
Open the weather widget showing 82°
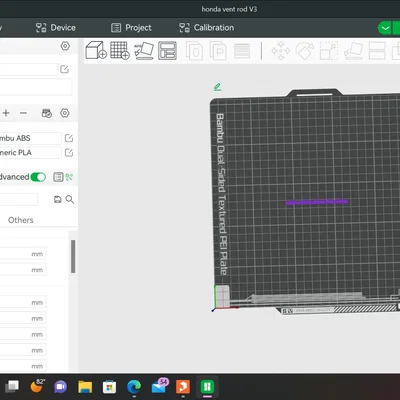tap(37, 387)
